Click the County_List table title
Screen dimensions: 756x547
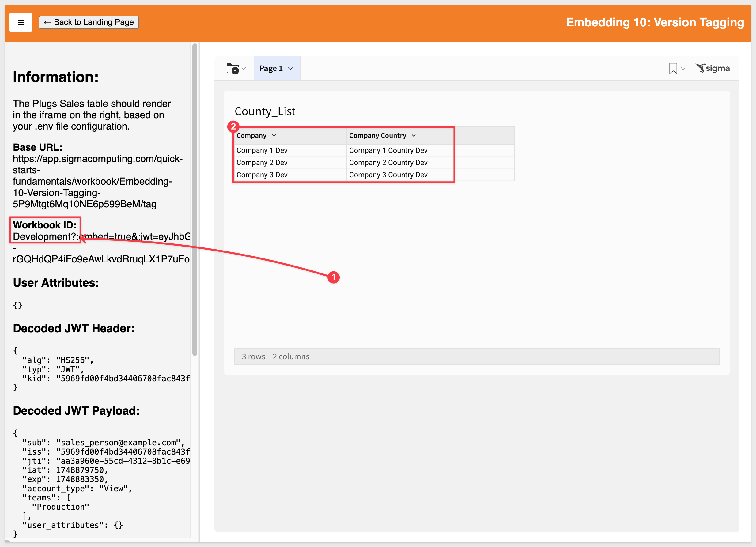(x=265, y=111)
